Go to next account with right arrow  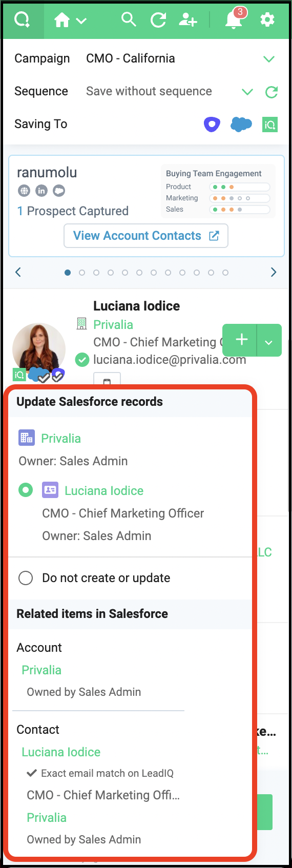click(x=274, y=272)
